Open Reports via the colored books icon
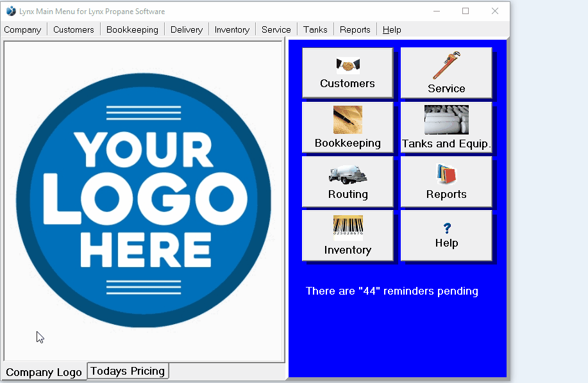Viewport: 588px width, 383px height. click(x=446, y=181)
